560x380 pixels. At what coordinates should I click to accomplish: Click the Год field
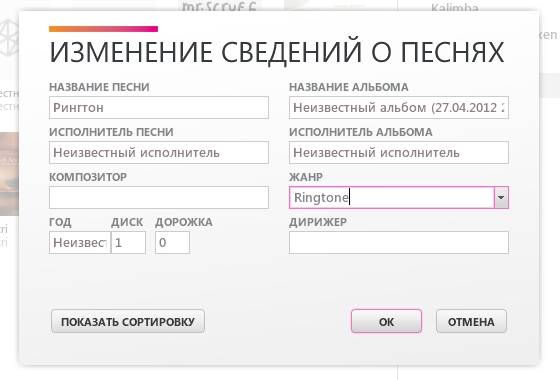tap(80, 242)
